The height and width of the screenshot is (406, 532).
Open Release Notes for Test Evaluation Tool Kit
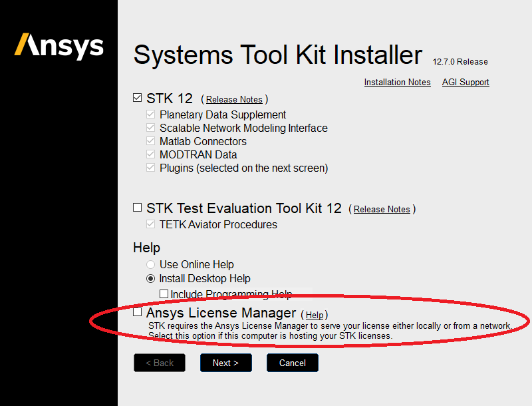pos(382,210)
